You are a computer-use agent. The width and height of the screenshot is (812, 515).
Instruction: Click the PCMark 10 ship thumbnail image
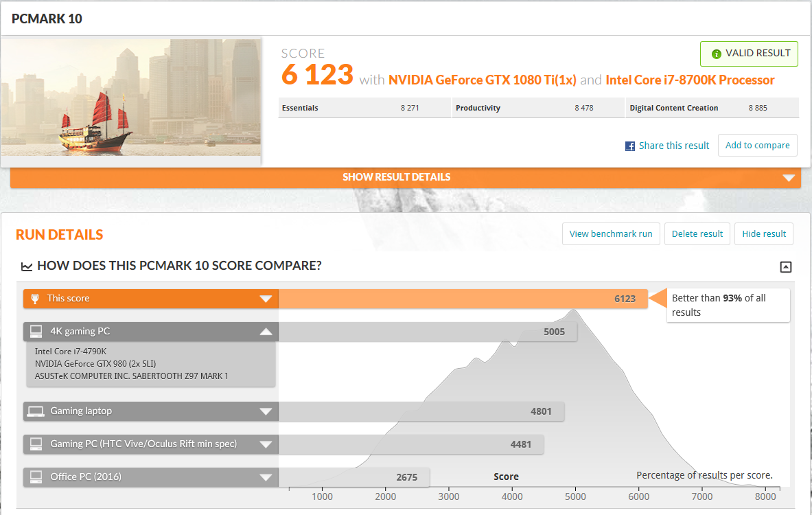[131, 98]
